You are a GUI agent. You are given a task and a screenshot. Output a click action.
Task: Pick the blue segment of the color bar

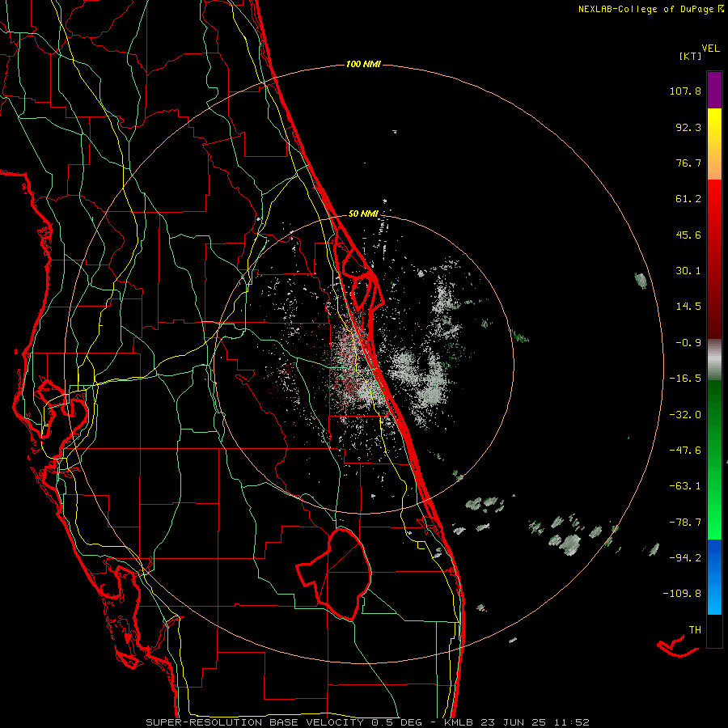click(x=714, y=577)
